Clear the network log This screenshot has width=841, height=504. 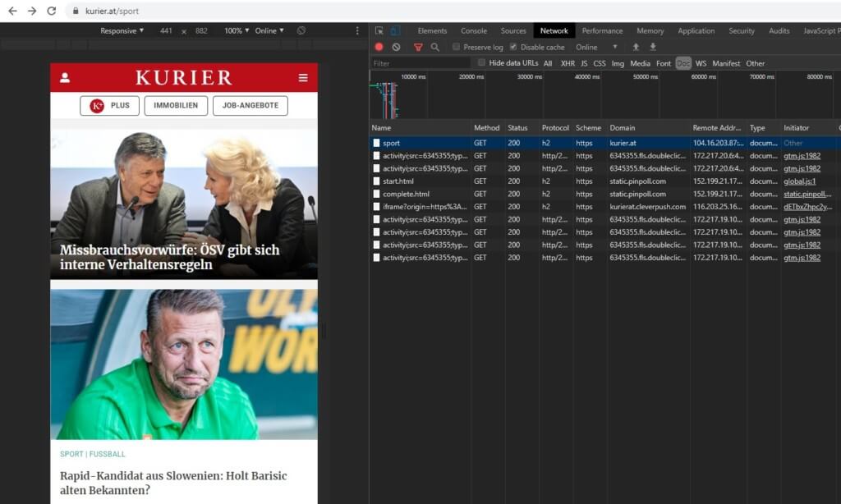click(x=396, y=48)
